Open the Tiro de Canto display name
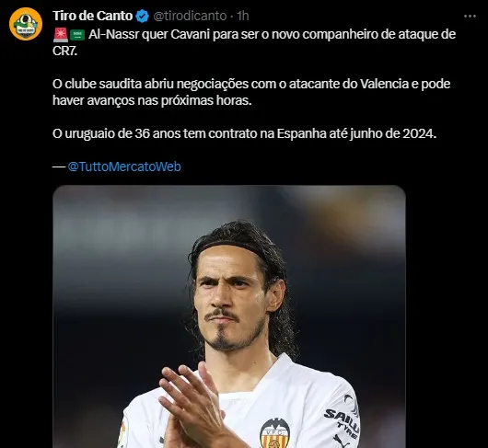488x448 pixels. (92, 16)
